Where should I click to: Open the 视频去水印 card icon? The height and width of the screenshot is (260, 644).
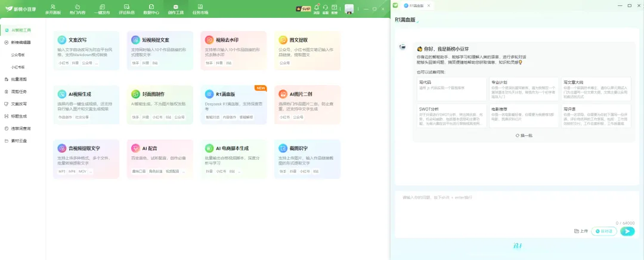click(209, 40)
